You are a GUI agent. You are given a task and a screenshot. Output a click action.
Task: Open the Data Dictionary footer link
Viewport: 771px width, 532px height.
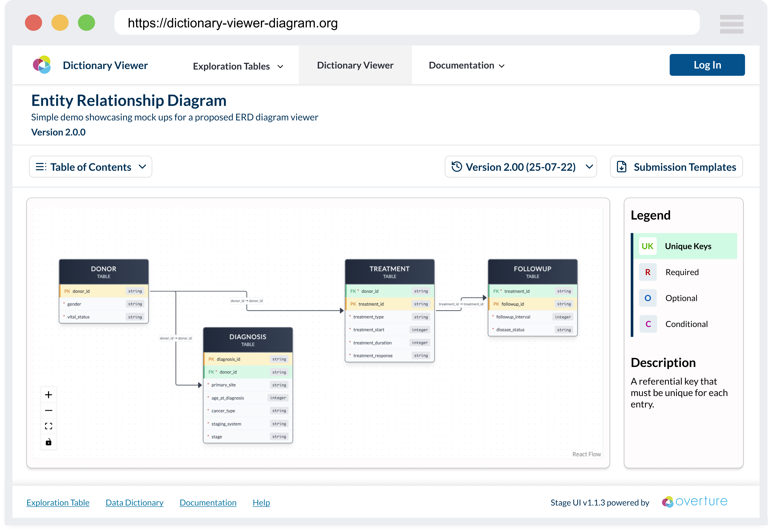point(134,503)
